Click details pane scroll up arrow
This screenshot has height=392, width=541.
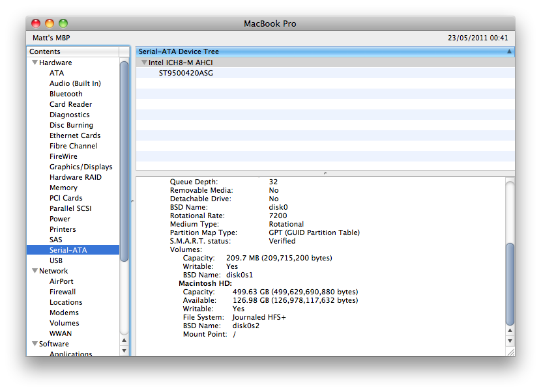(510, 330)
